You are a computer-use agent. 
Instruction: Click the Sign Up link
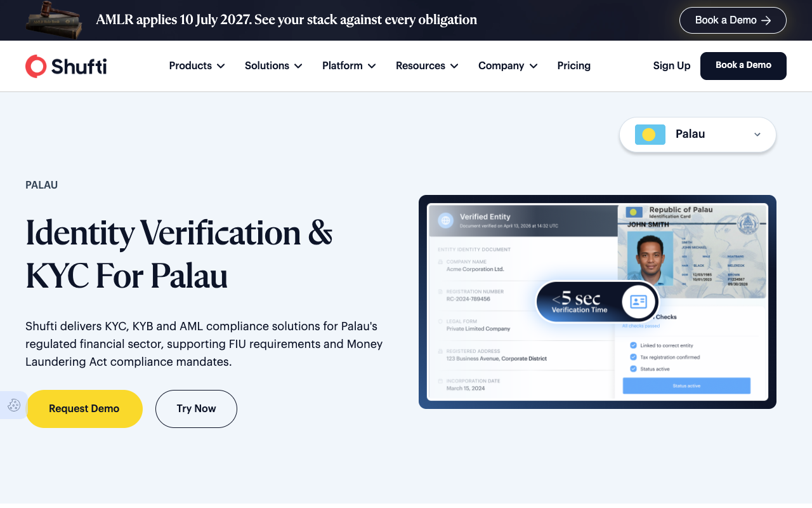[x=672, y=66]
